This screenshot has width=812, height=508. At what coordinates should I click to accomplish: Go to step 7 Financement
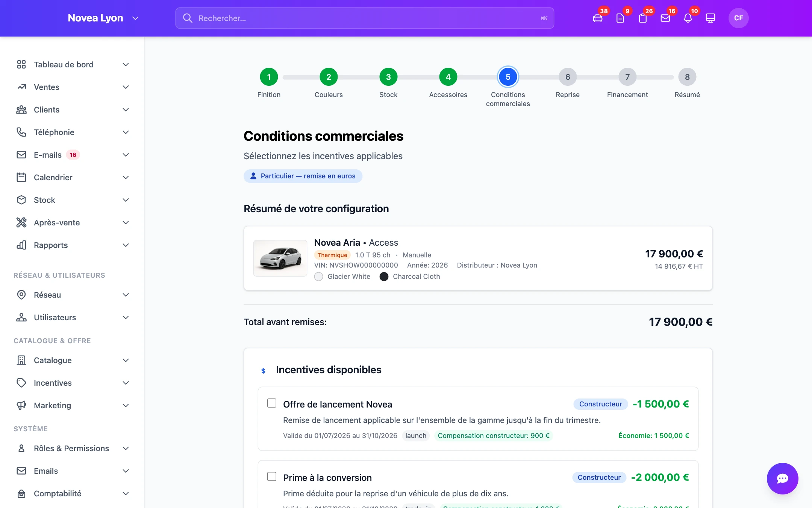(x=627, y=77)
